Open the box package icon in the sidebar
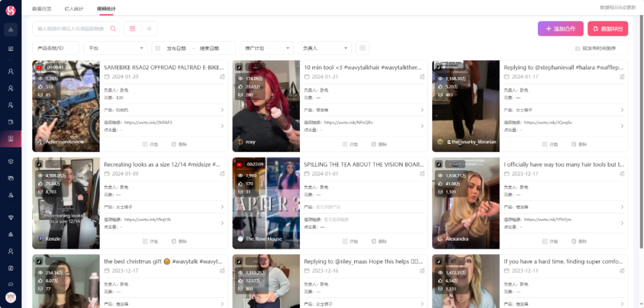This screenshot has height=308, width=644. [11, 161]
